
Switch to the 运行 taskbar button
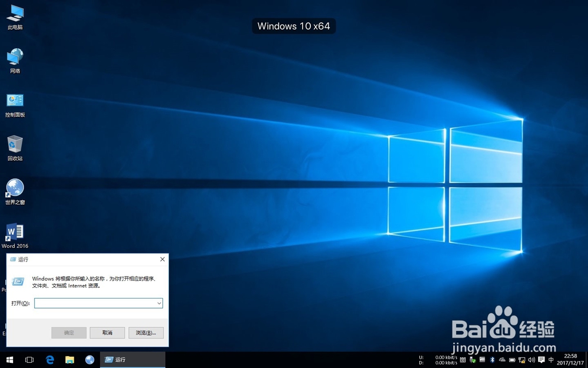(x=133, y=360)
